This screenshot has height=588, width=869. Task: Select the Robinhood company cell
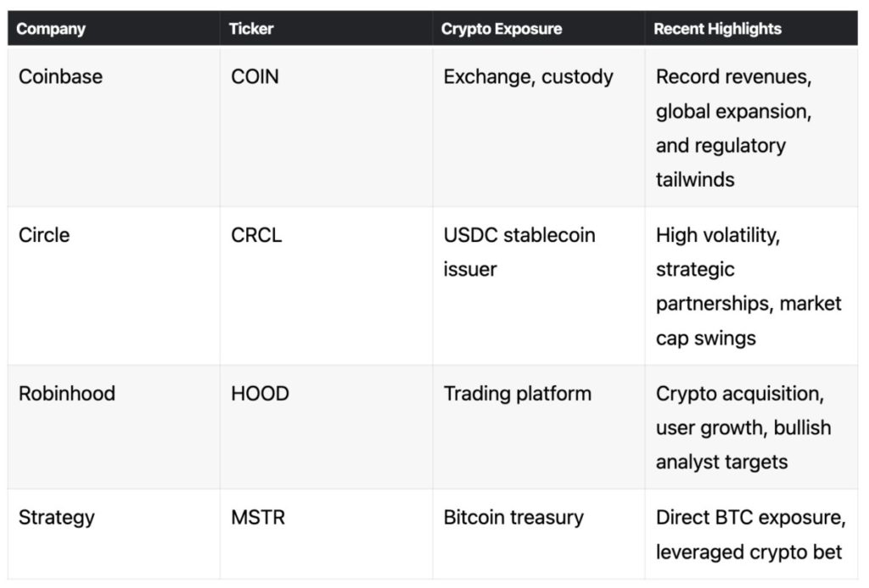67,394
